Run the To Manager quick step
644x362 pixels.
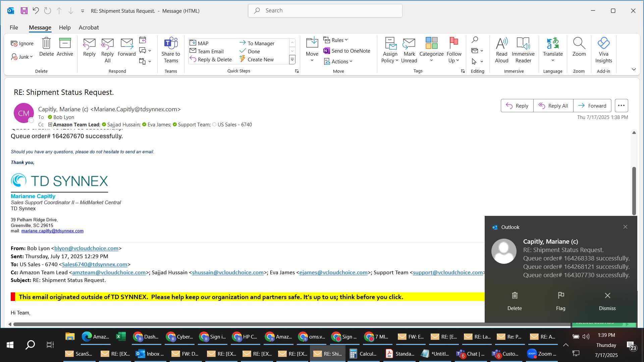point(257,43)
